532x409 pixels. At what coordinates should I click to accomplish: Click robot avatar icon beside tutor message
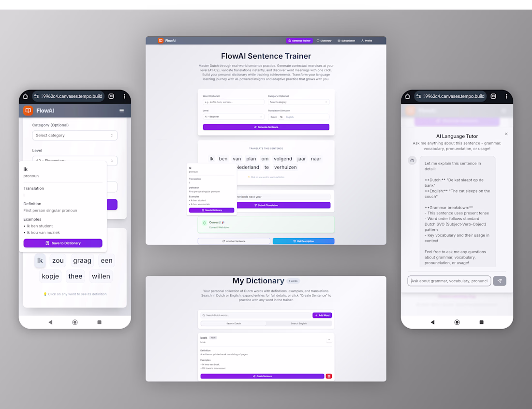coord(412,161)
